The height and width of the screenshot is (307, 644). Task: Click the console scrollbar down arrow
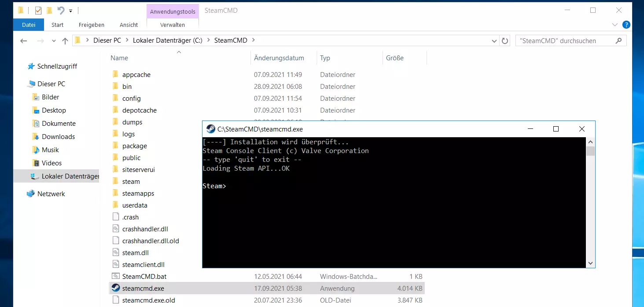click(590, 263)
